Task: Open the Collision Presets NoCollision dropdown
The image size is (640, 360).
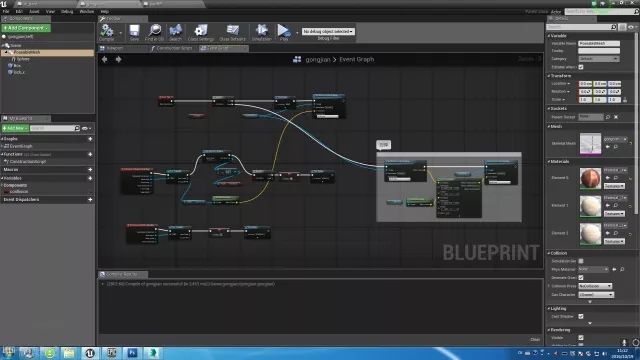Action: tap(596, 286)
